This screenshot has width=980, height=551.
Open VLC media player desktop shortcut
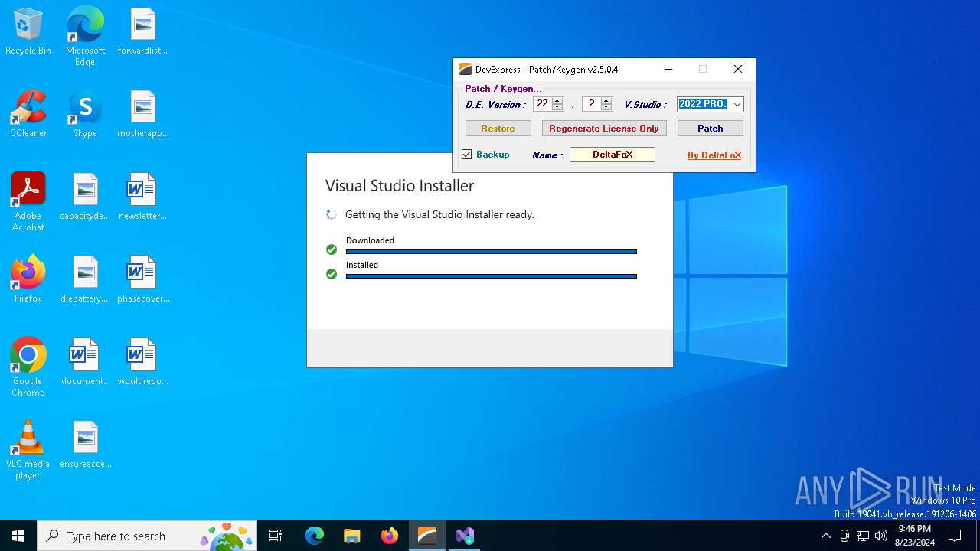(28, 450)
